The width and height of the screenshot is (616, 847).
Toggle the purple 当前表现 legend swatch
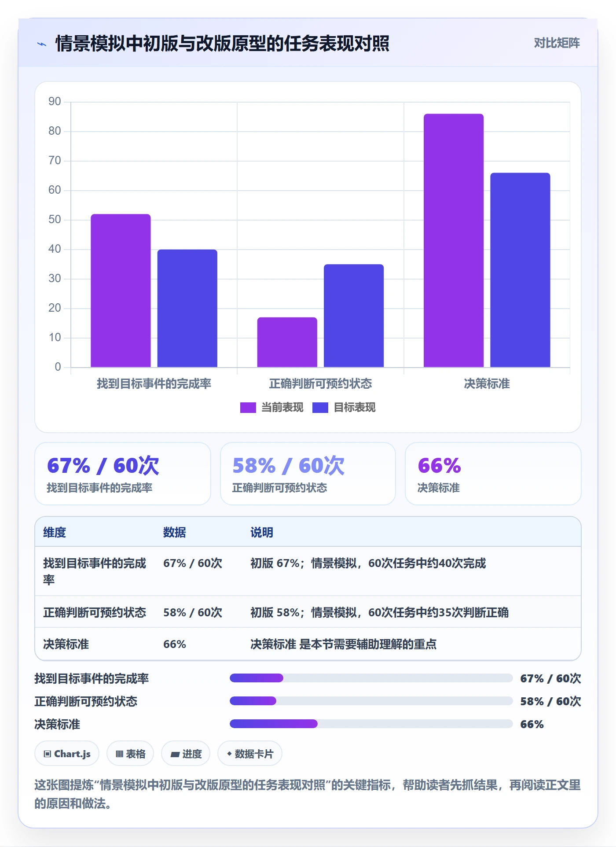248,408
